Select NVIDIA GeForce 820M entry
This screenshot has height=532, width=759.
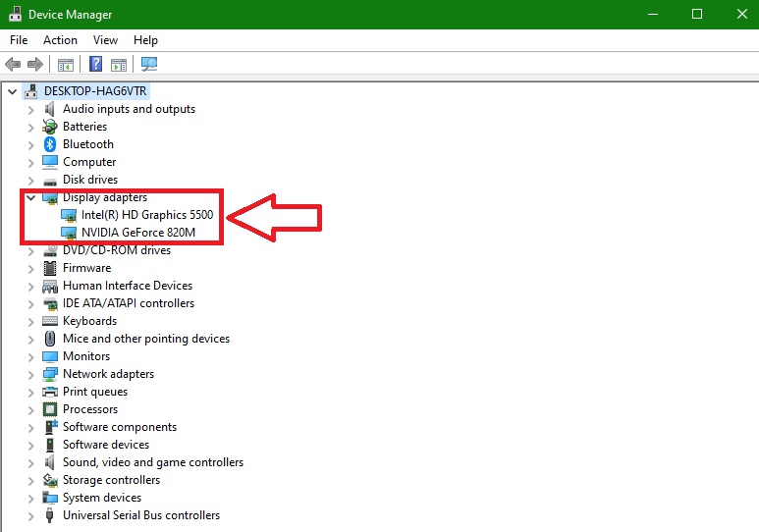pyautogui.click(x=138, y=233)
